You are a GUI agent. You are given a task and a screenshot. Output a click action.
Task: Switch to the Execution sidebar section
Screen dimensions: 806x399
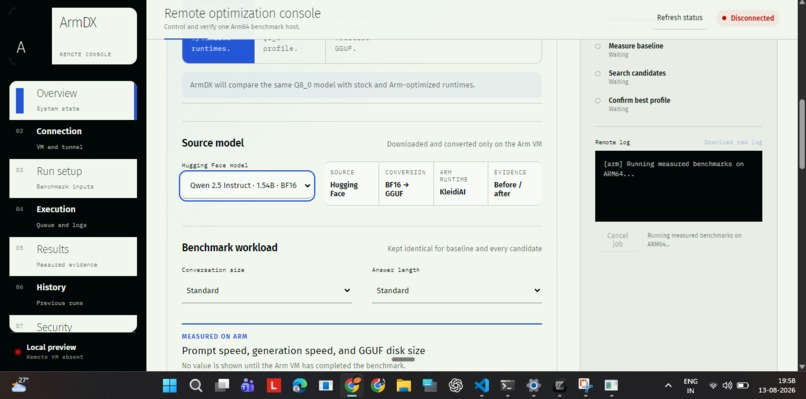(73, 217)
